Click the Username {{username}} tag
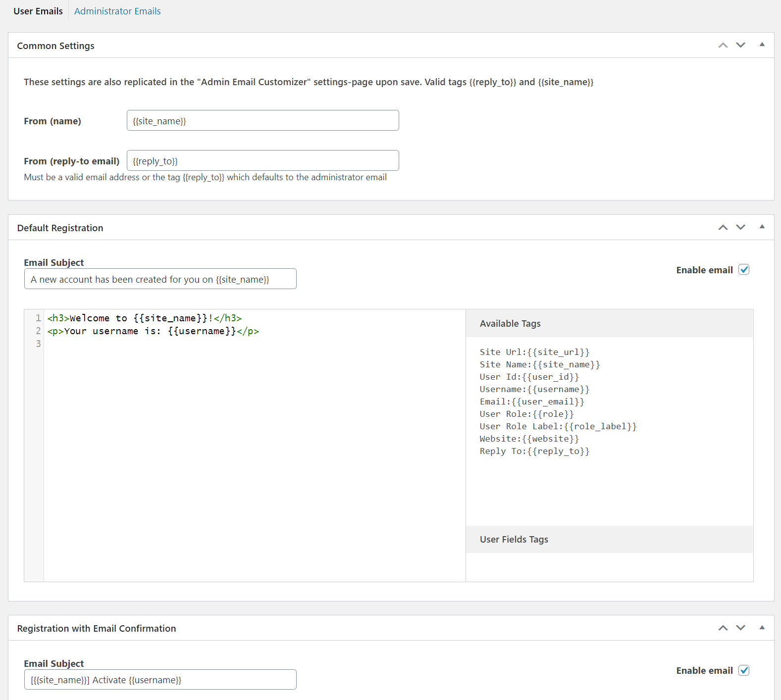This screenshot has width=781, height=700. tap(534, 389)
